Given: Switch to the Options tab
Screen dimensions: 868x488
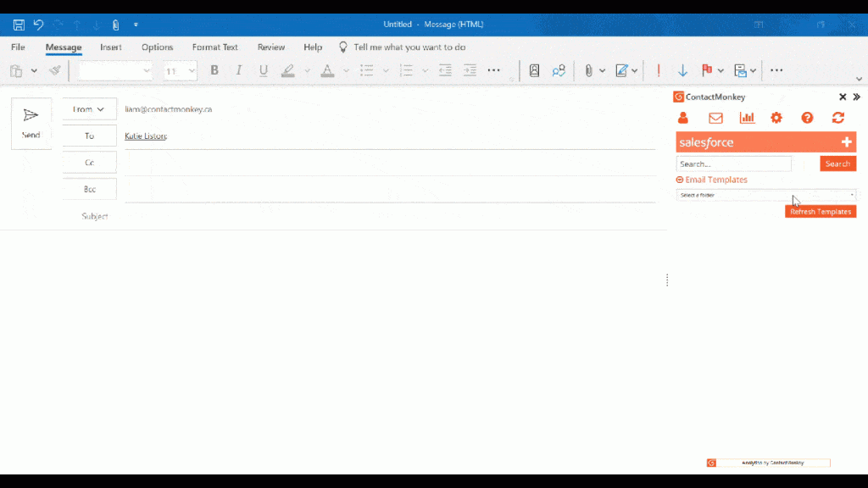Looking at the screenshot, I should pos(157,47).
